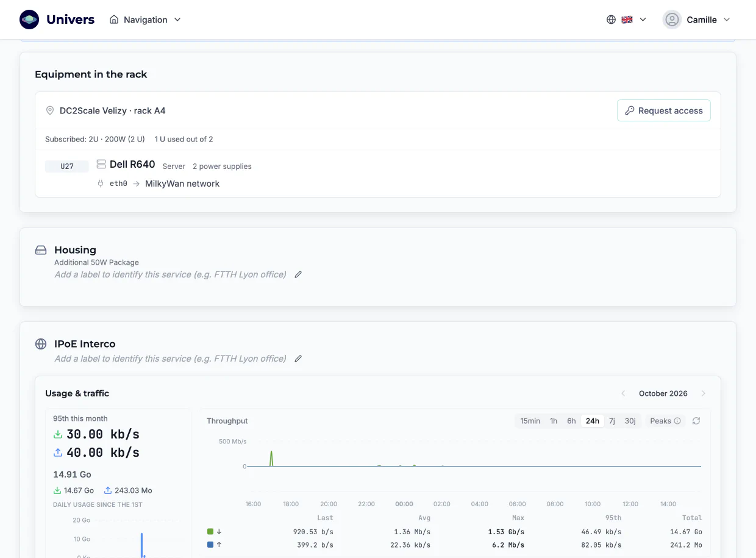Click the Dell R640 device name
The height and width of the screenshot is (558, 756).
[132, 165]
